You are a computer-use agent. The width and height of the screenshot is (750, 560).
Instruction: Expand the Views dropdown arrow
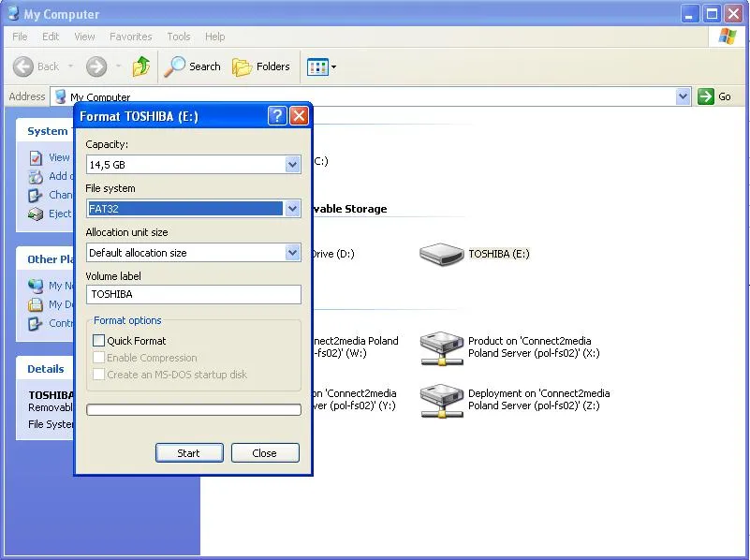tap(334, 66)
